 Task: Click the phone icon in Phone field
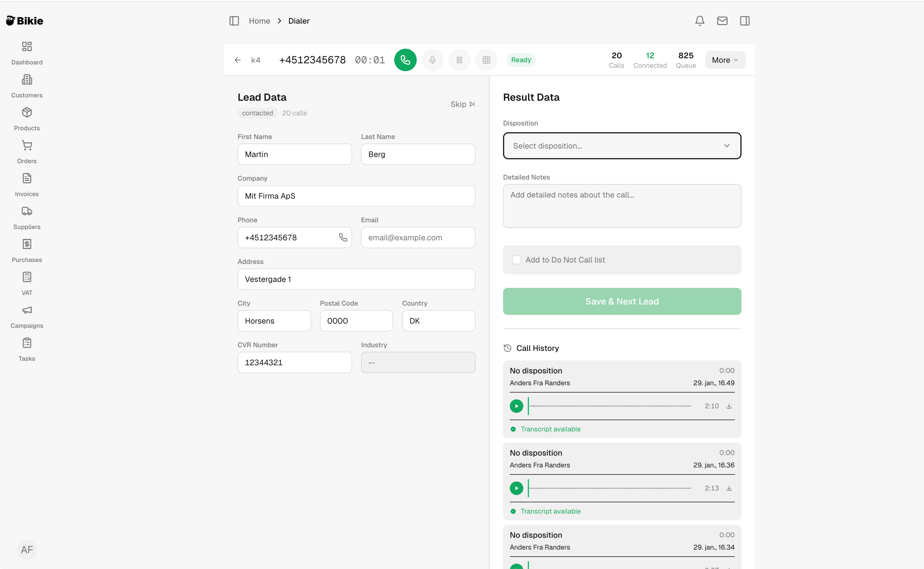point(342,238)
